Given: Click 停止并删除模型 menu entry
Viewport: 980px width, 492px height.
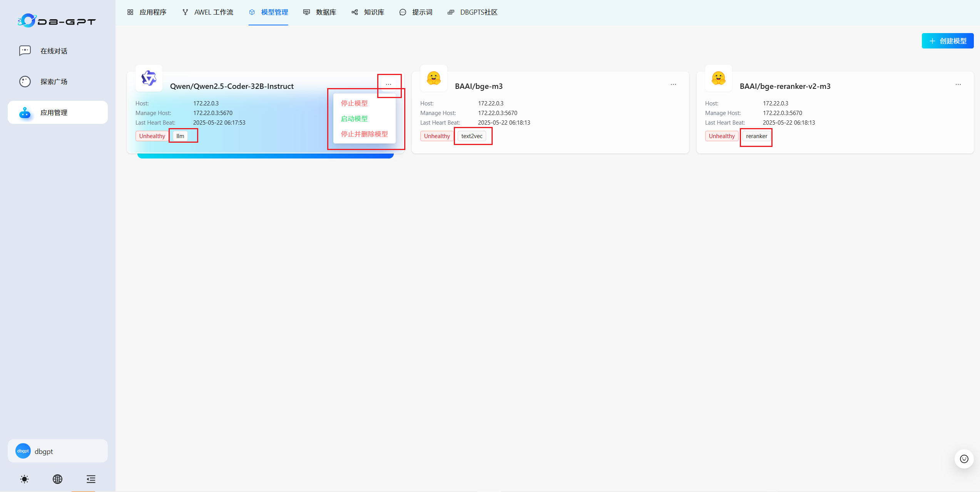Looking at the screenshot, I should coord(364,134).
